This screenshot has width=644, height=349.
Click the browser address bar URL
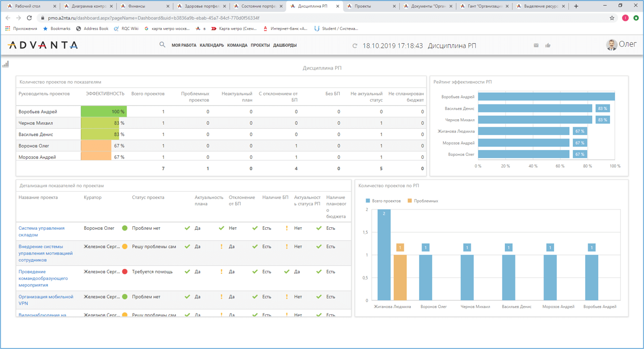[154, 18]
